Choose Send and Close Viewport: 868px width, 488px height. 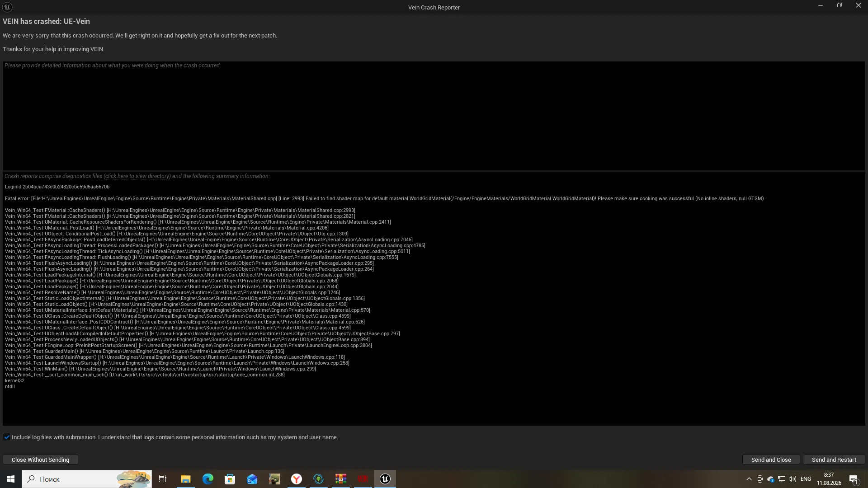[x=771, y=460]
